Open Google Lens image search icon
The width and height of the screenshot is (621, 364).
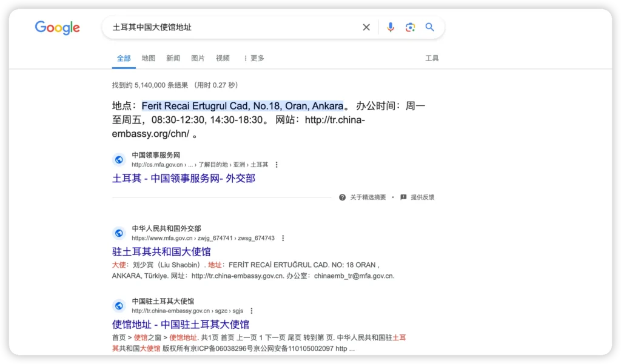411,27
